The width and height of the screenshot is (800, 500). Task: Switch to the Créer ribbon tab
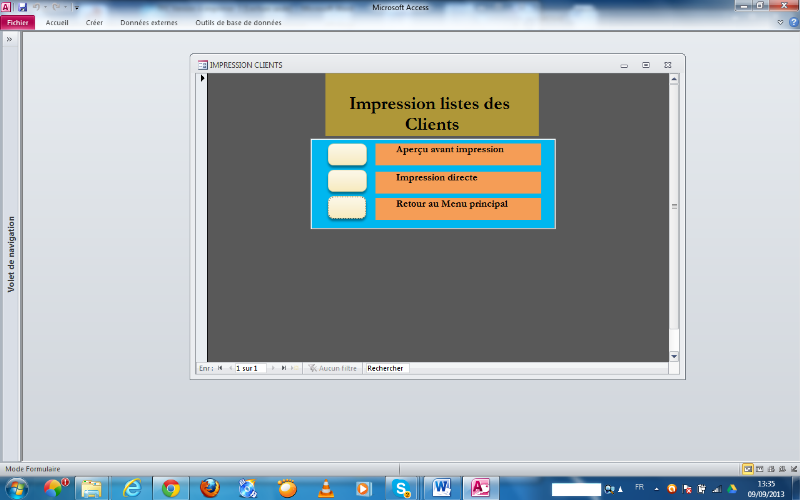pos(94,22)
